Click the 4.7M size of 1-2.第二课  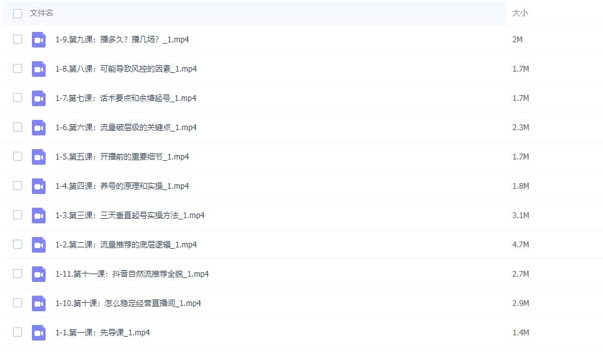[520, 245]
